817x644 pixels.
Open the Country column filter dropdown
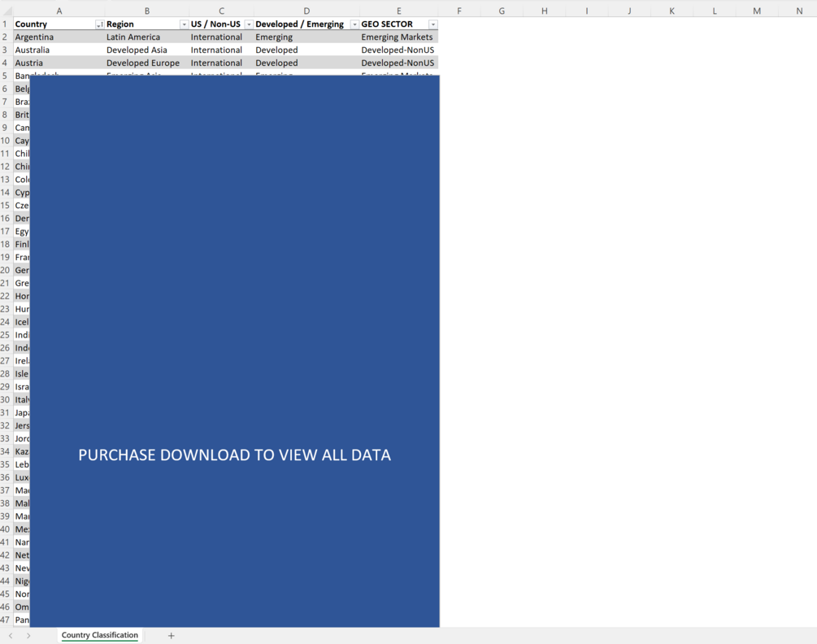pos(99,24)
